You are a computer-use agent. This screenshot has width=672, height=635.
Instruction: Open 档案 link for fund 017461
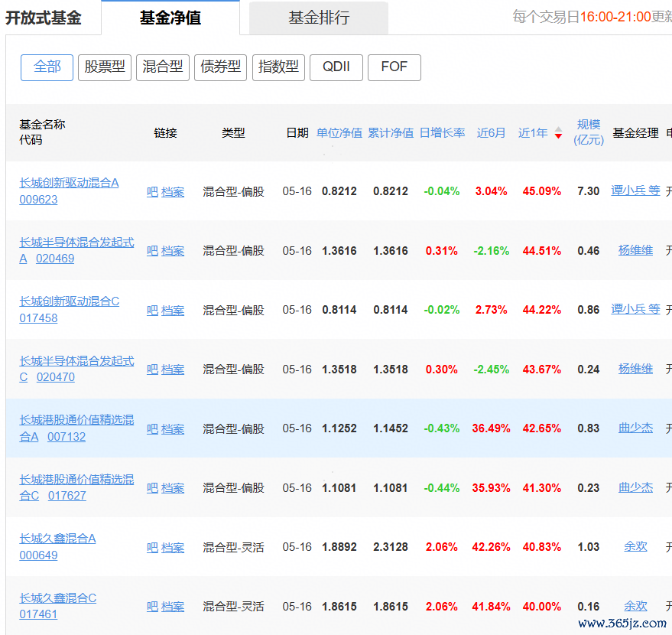coord(173,607)
